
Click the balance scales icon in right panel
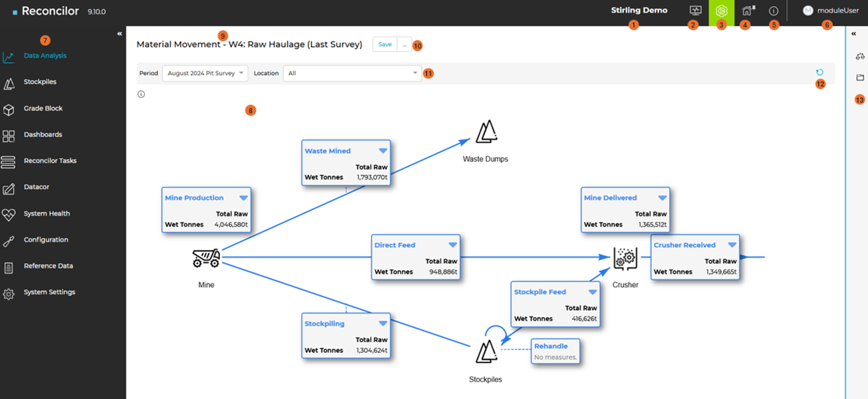[x=860, y=56]
